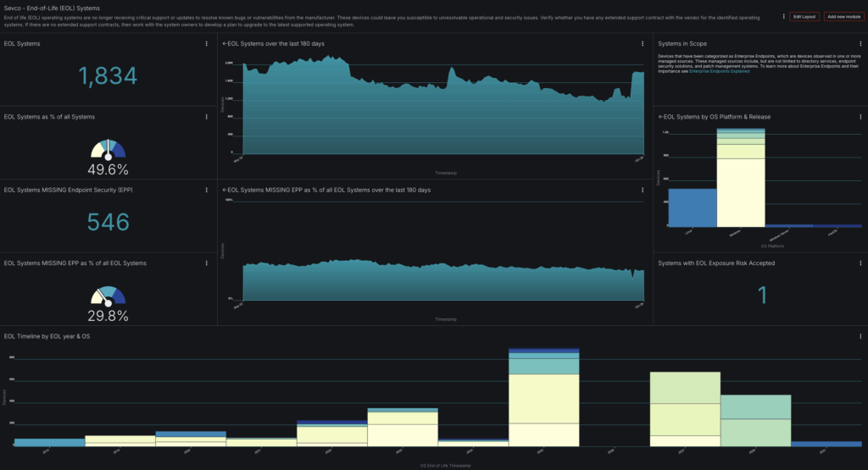Open kebab menu for EOL Systems MISSING Endpoint Security

point(207,190)
